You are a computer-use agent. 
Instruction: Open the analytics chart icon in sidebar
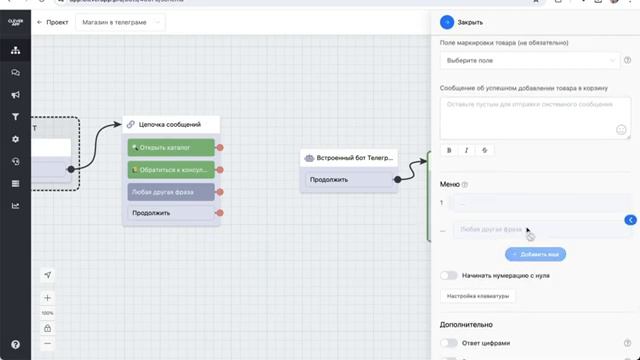click(16, 206)
